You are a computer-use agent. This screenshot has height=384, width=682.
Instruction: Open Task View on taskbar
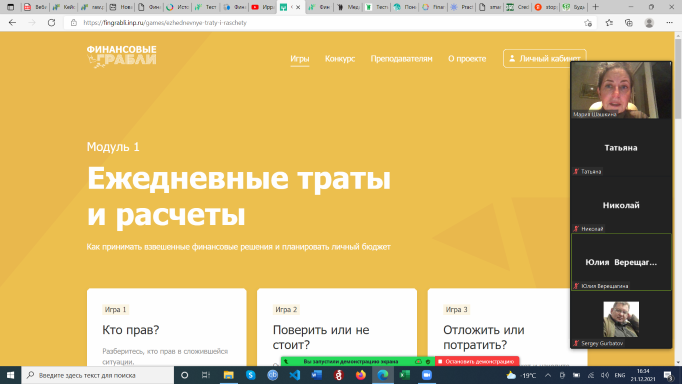pyautogui.click(x=206, y=375)
